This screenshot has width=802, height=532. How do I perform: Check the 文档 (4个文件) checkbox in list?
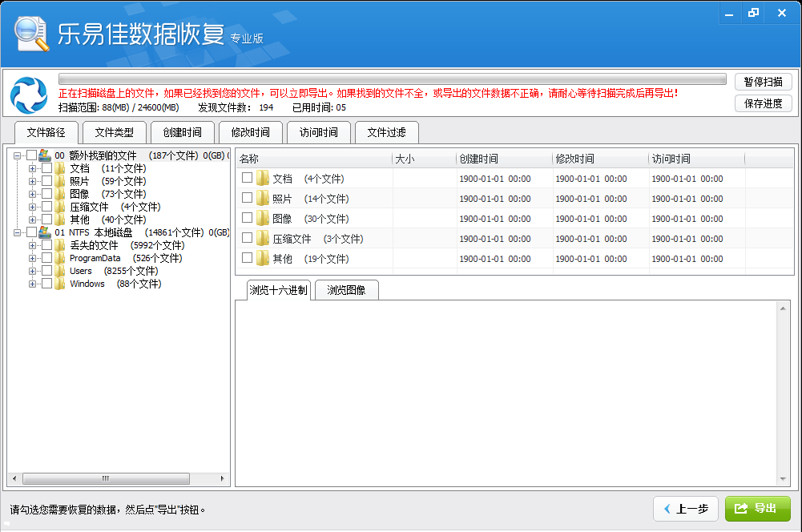coord(247,178)
